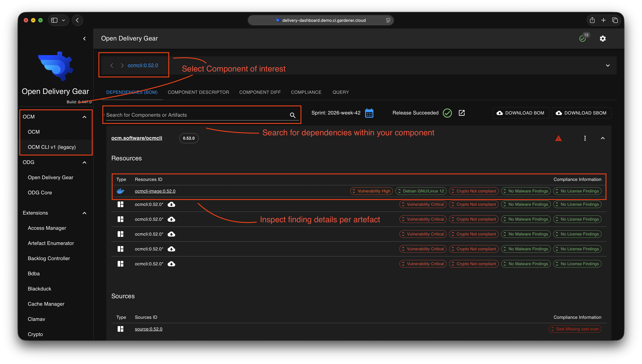Collapse the OCM sidebar section
The width and height of the screenshot is (642, 364).
click(x=84, y=117)
